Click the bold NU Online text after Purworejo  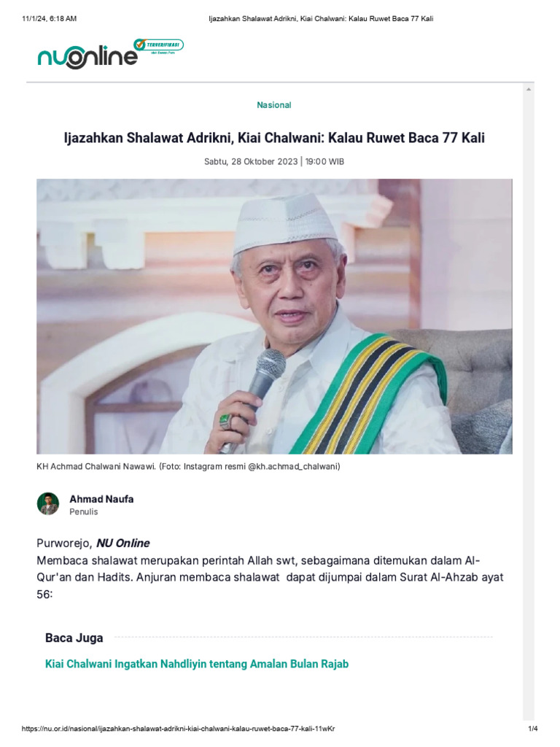pos(122,543)
